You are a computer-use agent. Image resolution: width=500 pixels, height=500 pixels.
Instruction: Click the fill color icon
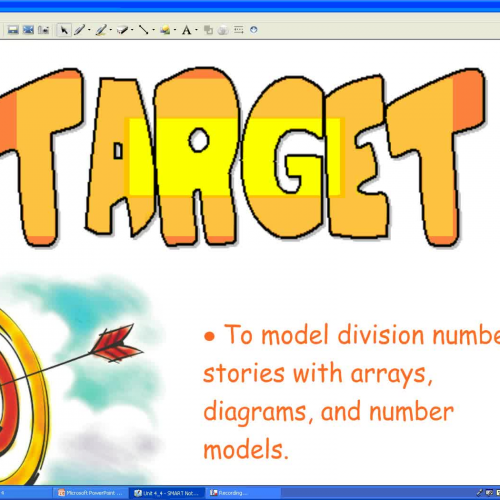tap(209, 30)
